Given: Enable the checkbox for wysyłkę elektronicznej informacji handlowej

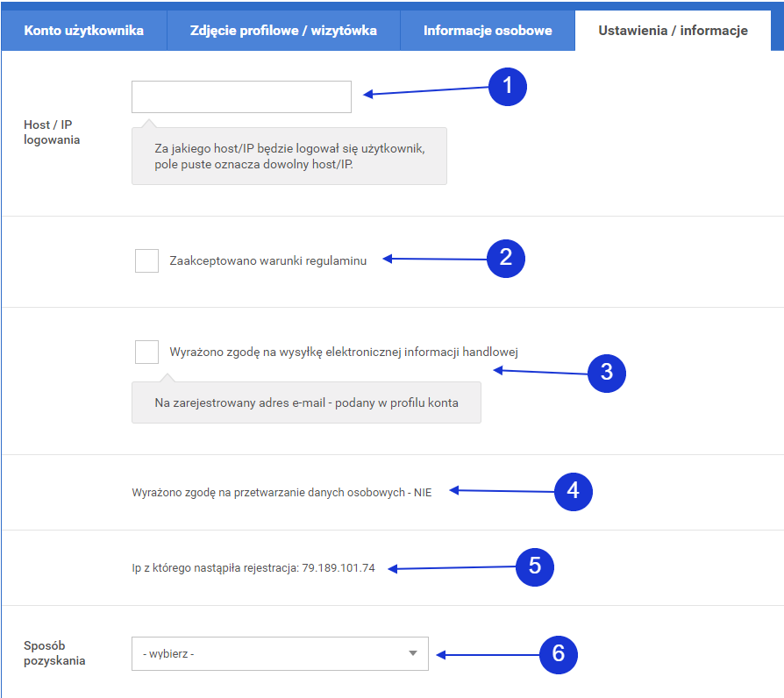Looking at the screenshot, I should pyautogui.click(x=146, y=352).
